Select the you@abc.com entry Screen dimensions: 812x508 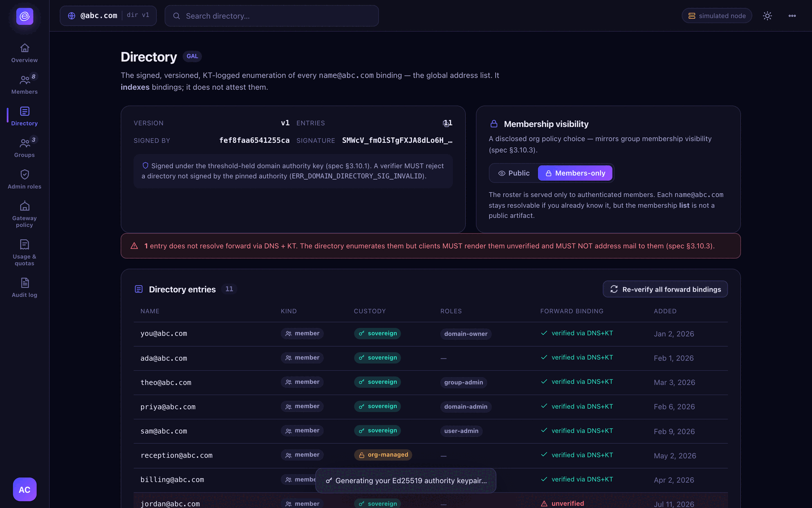[x=430, y=334]
